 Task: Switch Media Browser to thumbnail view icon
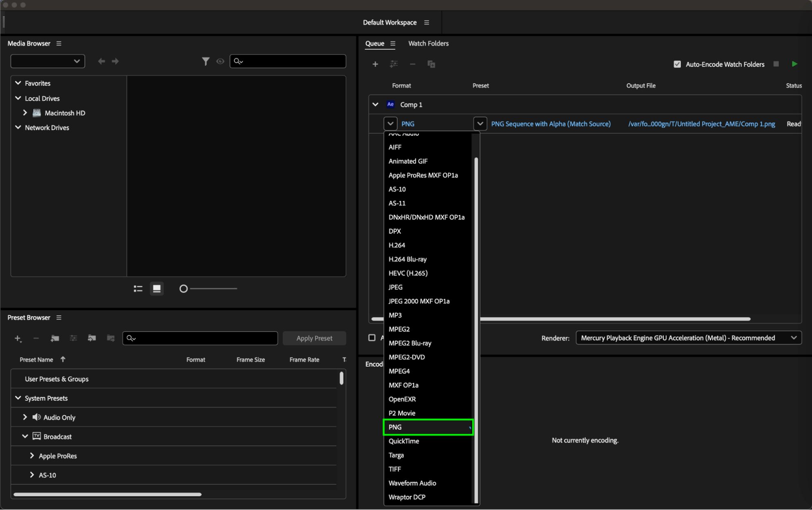[156, 289]
